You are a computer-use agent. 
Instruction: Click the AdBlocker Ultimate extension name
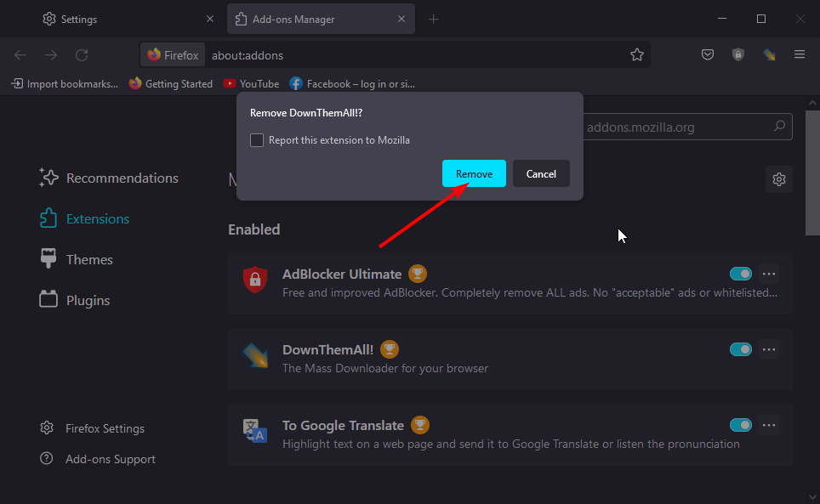[x=342, y=275]
